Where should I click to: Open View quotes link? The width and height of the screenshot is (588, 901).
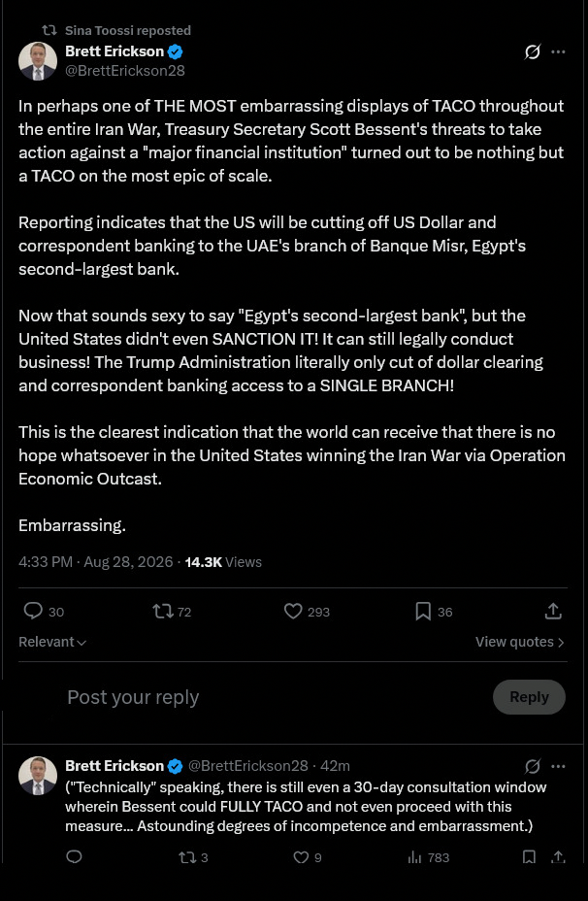pos(520,642)
